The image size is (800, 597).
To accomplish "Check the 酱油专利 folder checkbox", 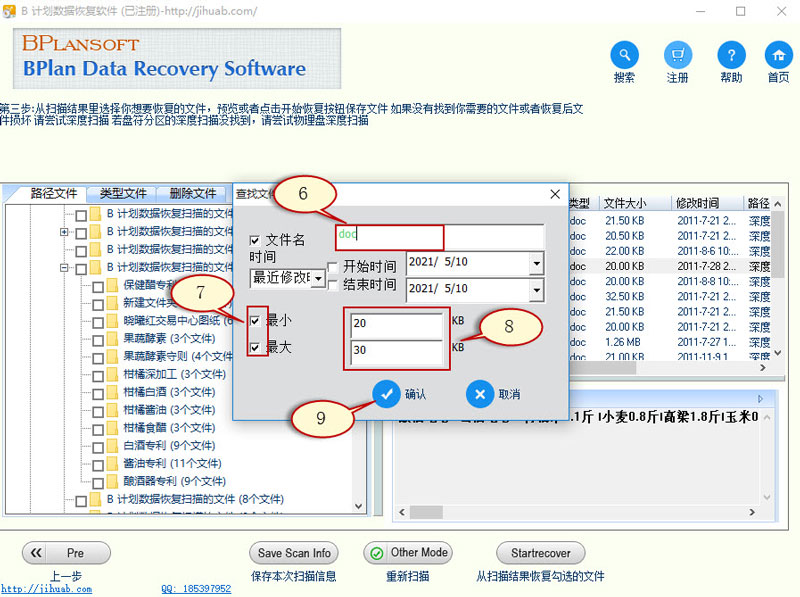I will click(x=98, y=465).
